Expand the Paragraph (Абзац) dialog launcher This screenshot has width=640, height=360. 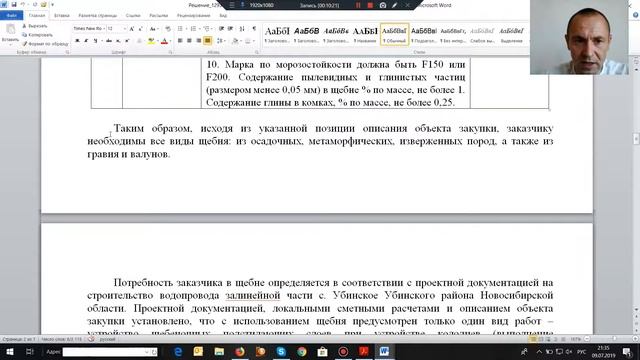(257, 52)
